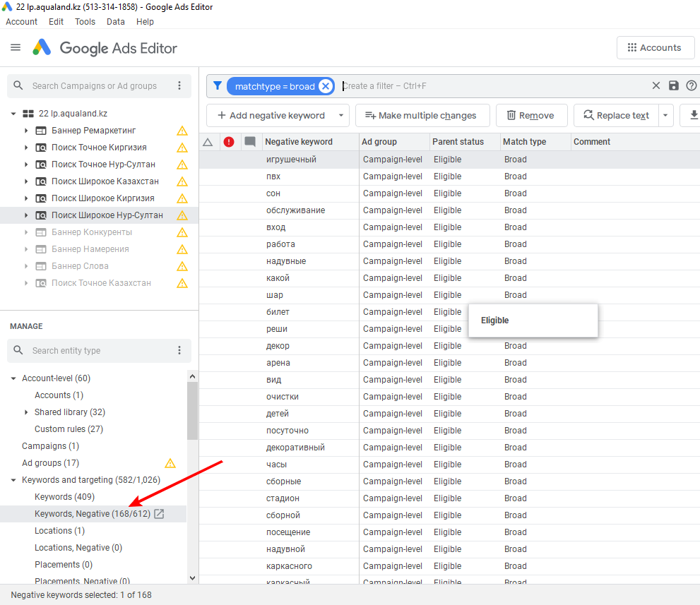Remove the matchtype = broad filter chip

[x=326, y=86]
